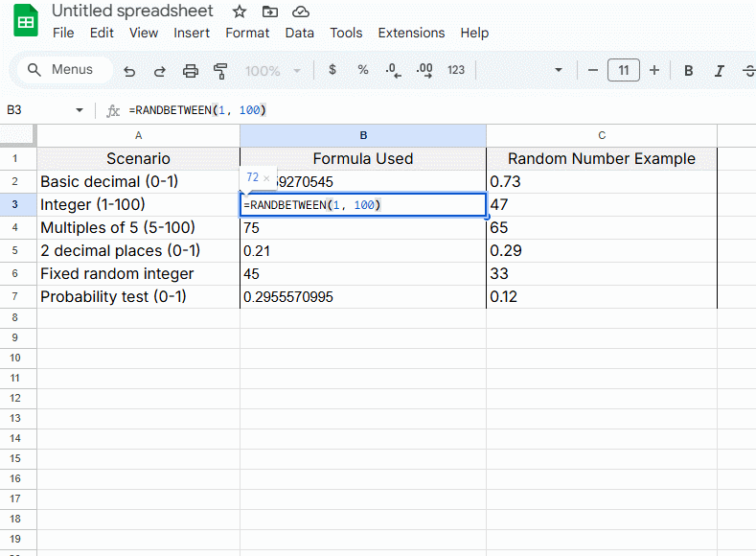Click the Redo arrow icon
The width and height of the screenshot is (756, 556).
pos(160,71)
